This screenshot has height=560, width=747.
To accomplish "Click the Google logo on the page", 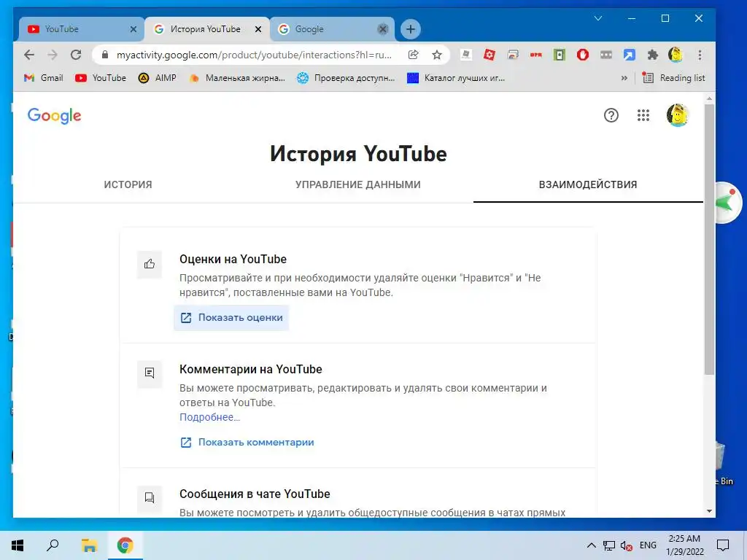I will point(54,115).
